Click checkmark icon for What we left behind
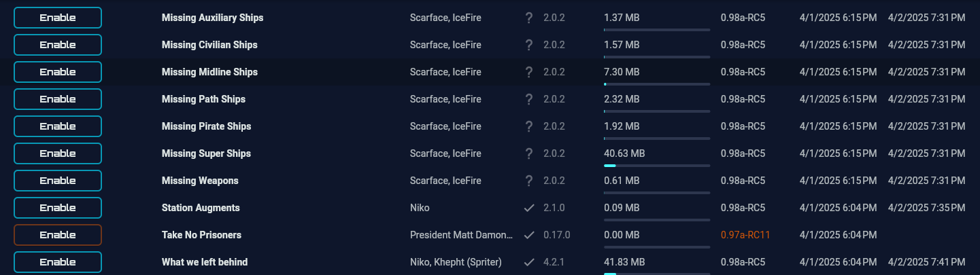The height and width of the screenshot is (275, 980). [x=529, y=262]
